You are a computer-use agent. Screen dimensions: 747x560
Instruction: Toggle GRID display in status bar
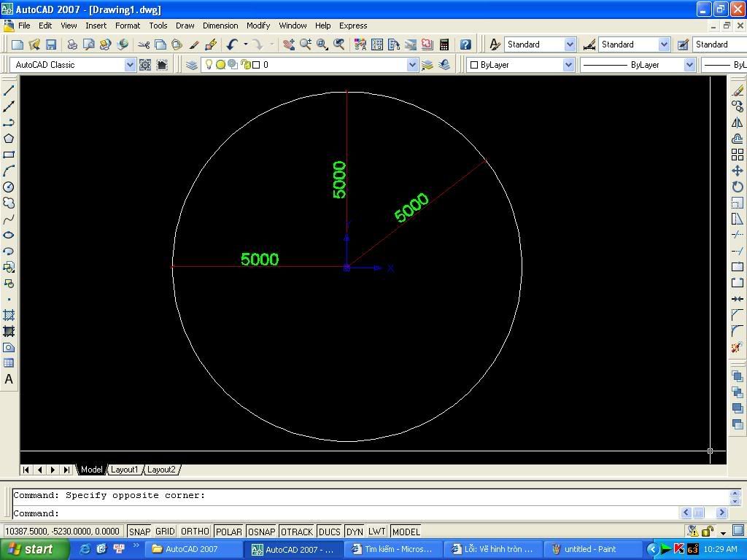166,532
